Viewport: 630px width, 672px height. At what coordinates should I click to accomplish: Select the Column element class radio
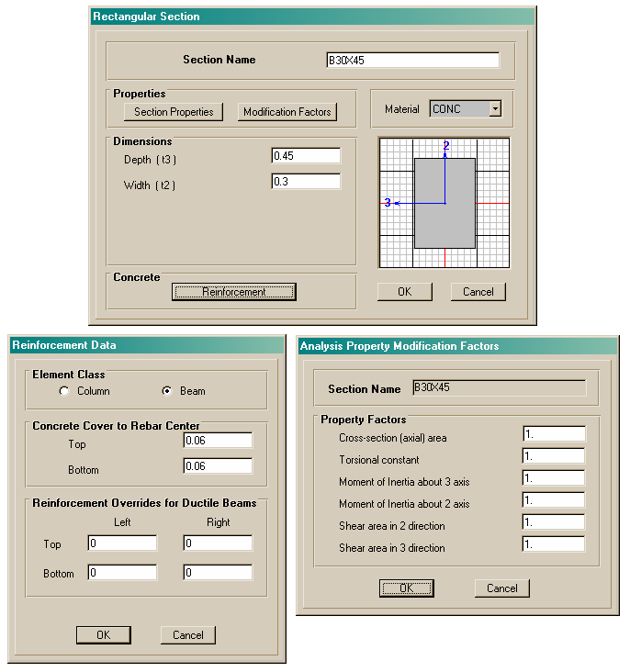64,391
